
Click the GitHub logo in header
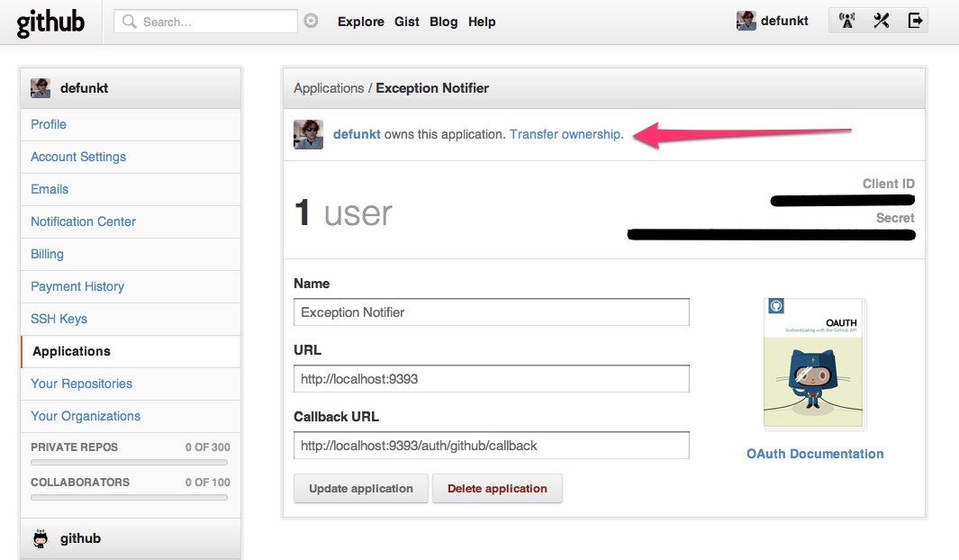[x=50, y=22]
